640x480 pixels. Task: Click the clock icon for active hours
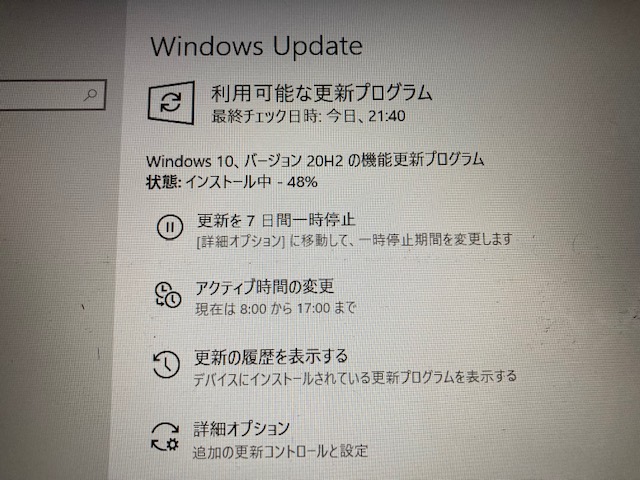click(x=168, y=294)
